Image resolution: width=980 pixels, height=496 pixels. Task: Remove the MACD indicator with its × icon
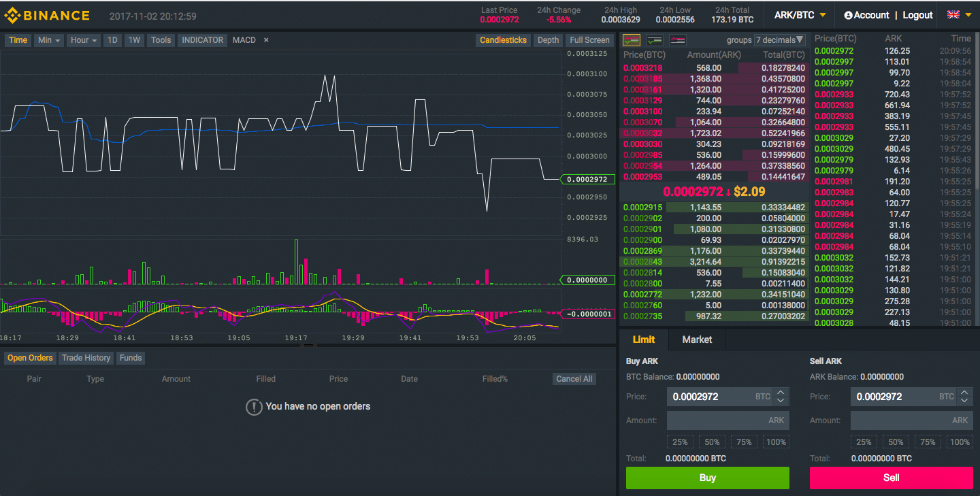coord(265,40)
